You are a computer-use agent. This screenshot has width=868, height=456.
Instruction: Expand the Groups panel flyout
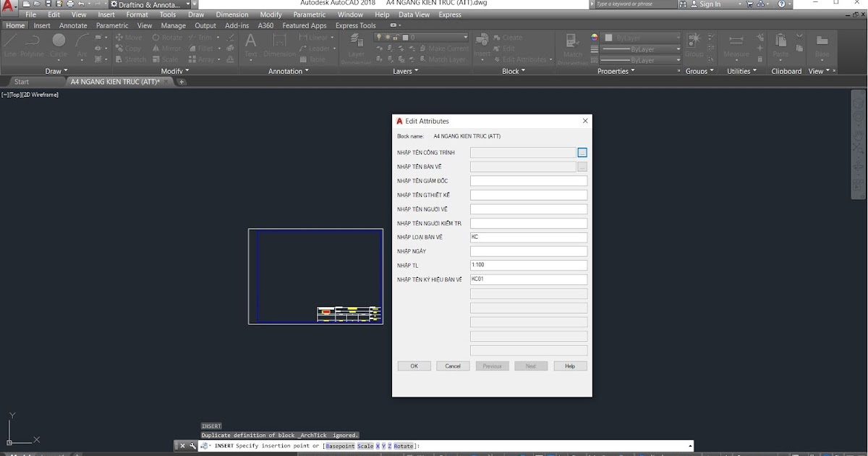(x=699, y=71)
